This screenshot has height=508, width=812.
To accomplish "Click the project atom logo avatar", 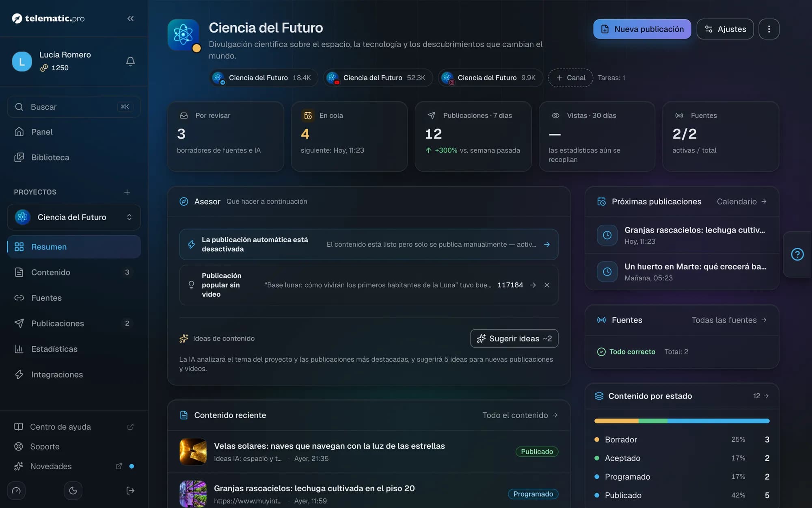I will point(184,35).
